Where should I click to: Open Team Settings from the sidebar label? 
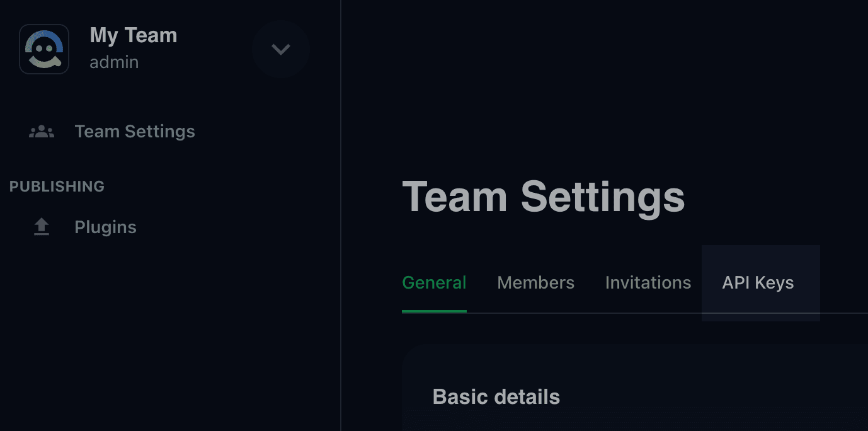point(135,132)
